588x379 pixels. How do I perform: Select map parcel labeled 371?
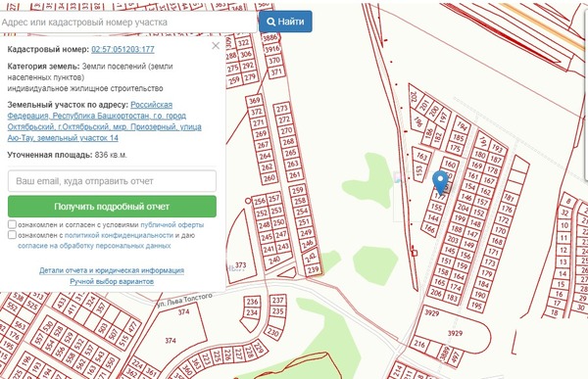coord(276,71)
